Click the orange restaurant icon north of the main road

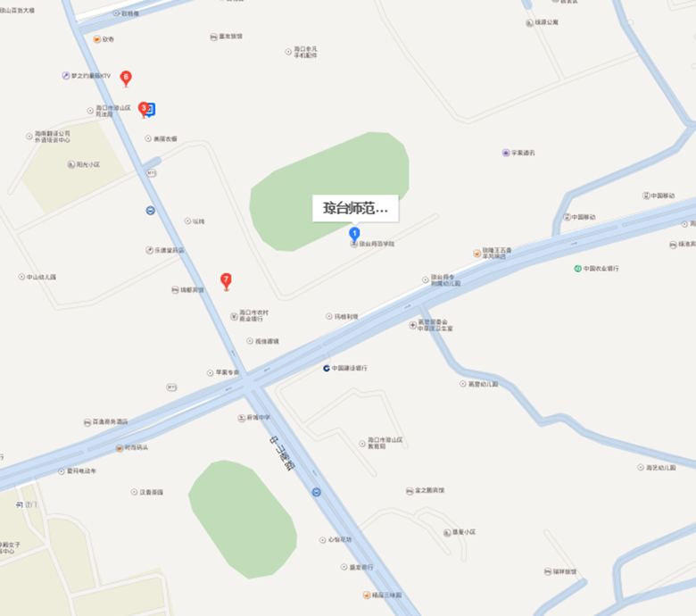pyautogui.click(x=476, y=254)
